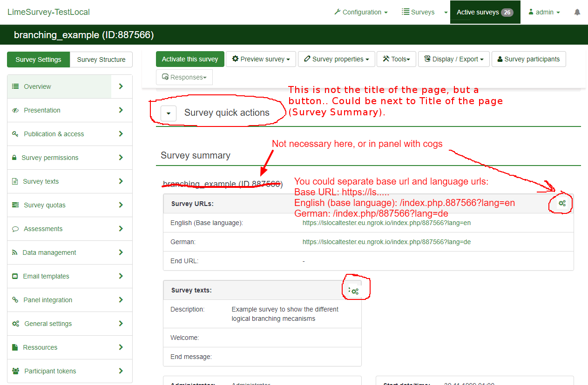
Task: Click the Data management feed icon
Action: 14,252
